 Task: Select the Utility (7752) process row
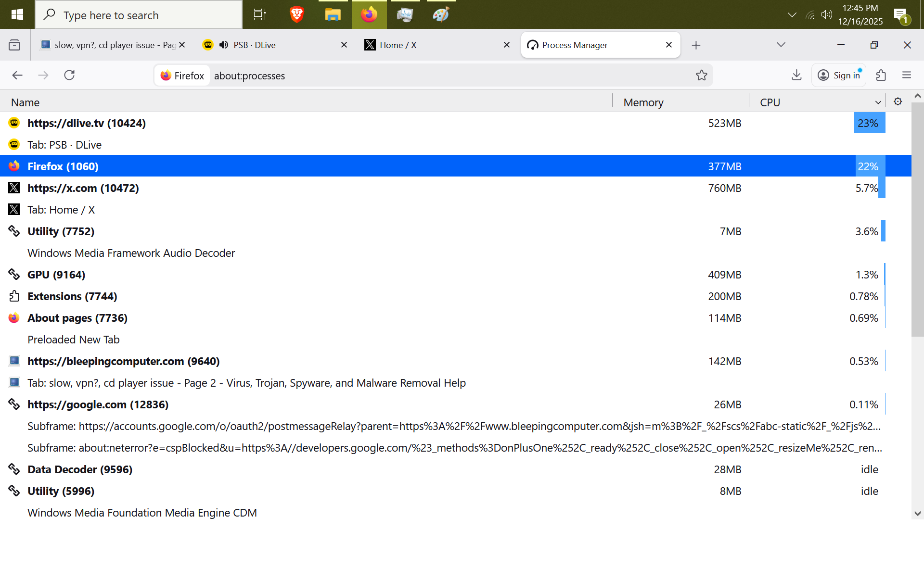(456, 231)
